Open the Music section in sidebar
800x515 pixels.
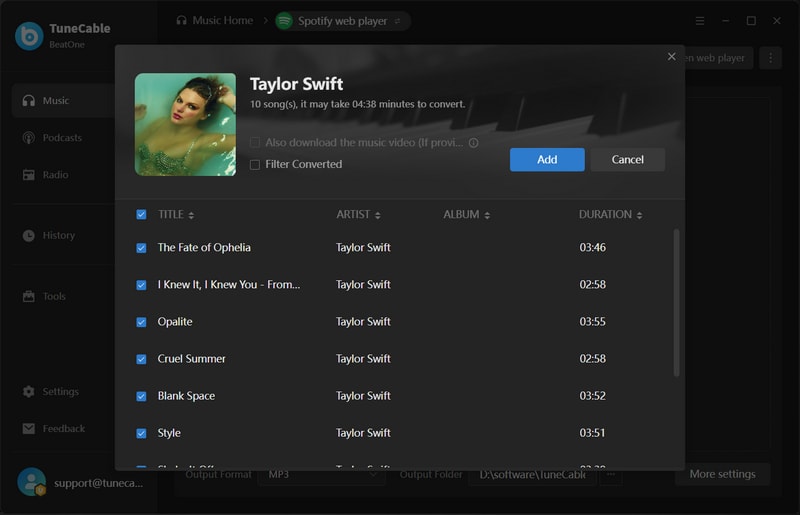[x=63, y=101]
